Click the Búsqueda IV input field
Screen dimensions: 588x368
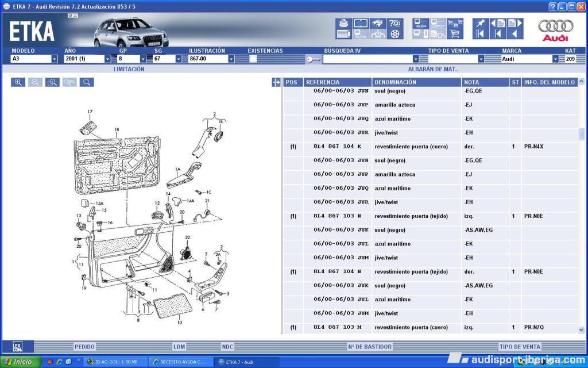367,59
